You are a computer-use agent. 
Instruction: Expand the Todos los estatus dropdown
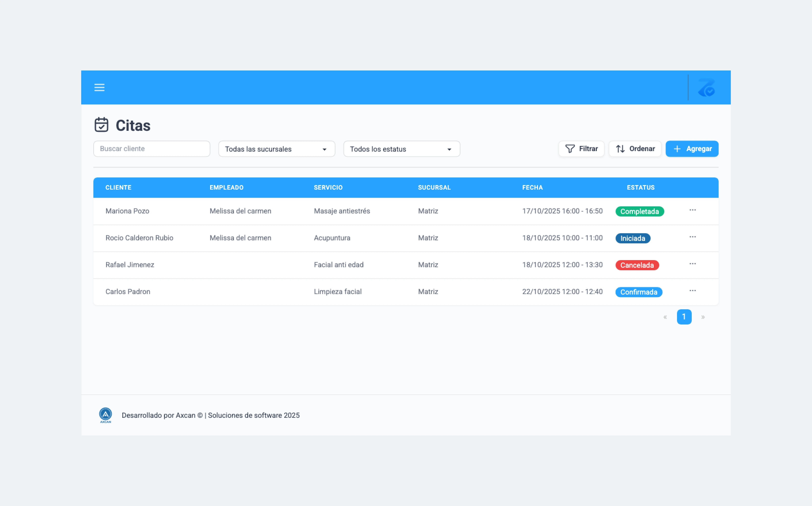pos(401,149)
